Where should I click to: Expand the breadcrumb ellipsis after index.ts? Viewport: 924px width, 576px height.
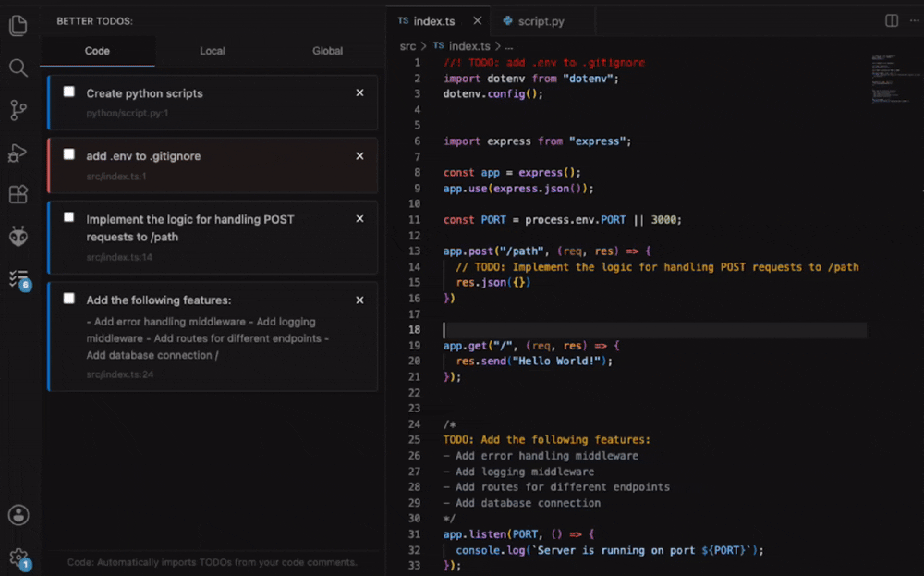point(508,46)
